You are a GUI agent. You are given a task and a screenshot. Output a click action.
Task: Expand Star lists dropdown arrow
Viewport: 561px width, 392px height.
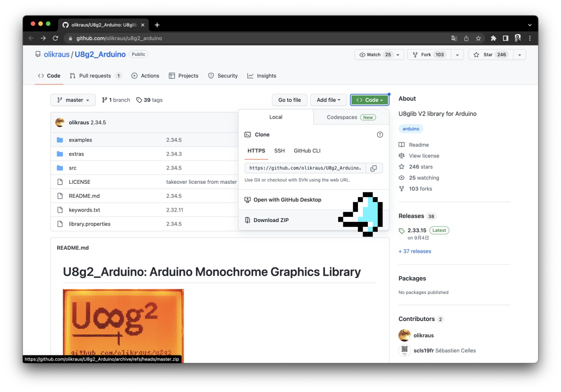(519, 55)
